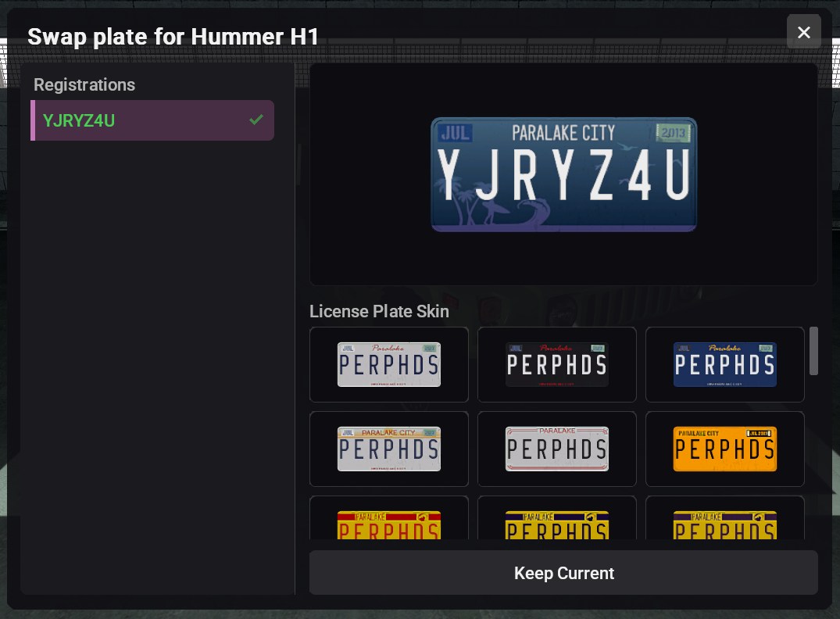This screenshot has width=840, height=619.
Task: Click the Swap plate for Hummer H1 title
Action: click(x=173, y=37)
